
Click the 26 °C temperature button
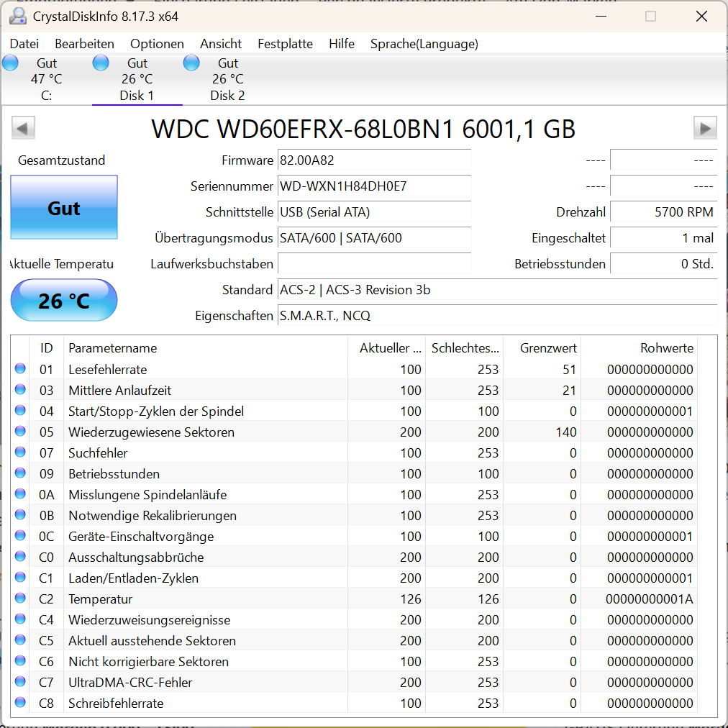pos(64,301)
